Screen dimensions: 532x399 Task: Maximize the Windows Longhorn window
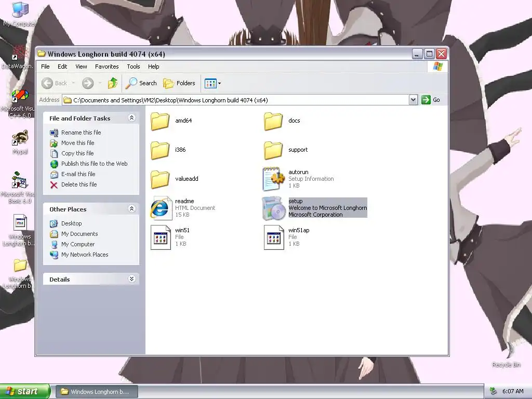tap(429, 54)
